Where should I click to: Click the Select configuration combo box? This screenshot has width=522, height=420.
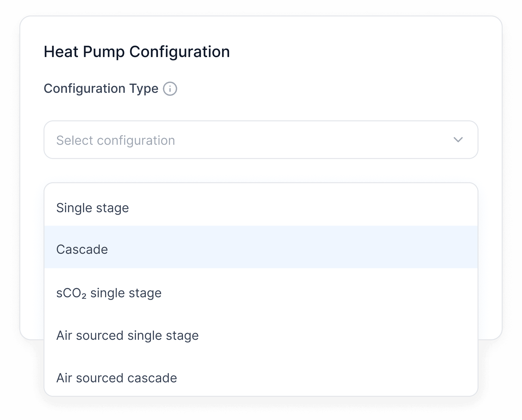click(261, 140)
